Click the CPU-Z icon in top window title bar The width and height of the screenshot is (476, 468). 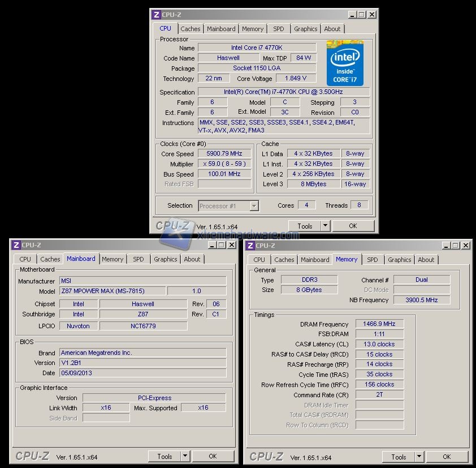point(157,15)
